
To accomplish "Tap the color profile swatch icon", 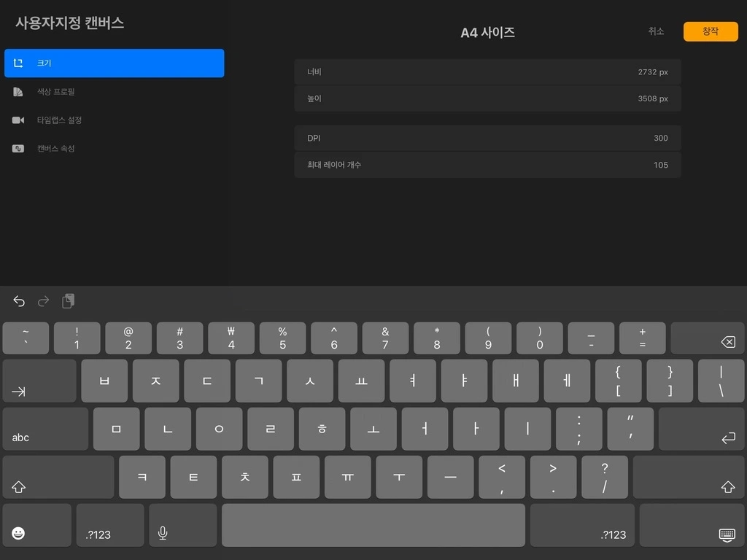I will point(18,91).
